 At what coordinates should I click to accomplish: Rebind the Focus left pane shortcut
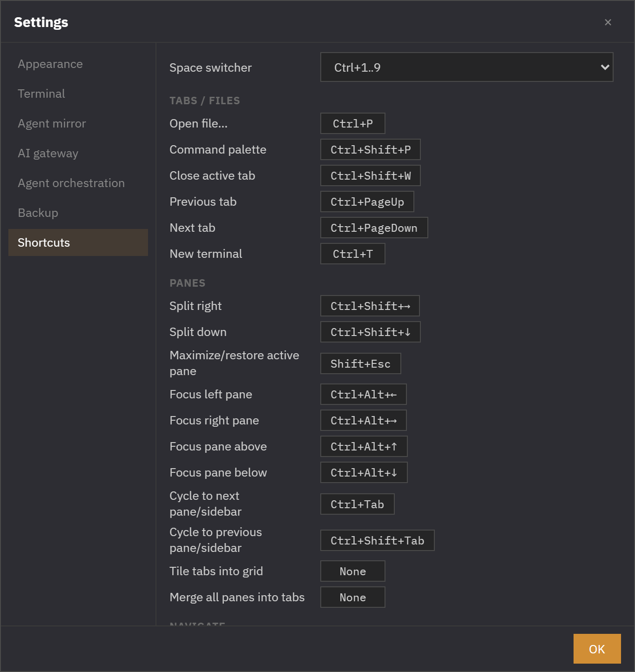click(364, 394)
